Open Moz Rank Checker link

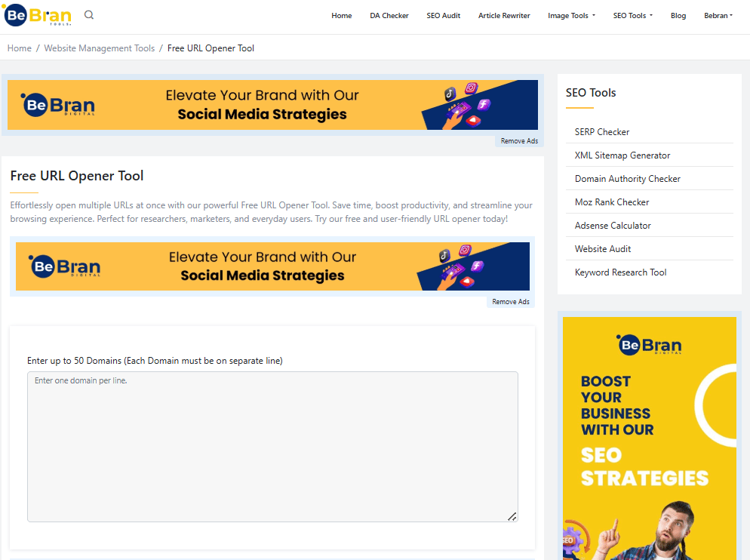pos(612,202)
